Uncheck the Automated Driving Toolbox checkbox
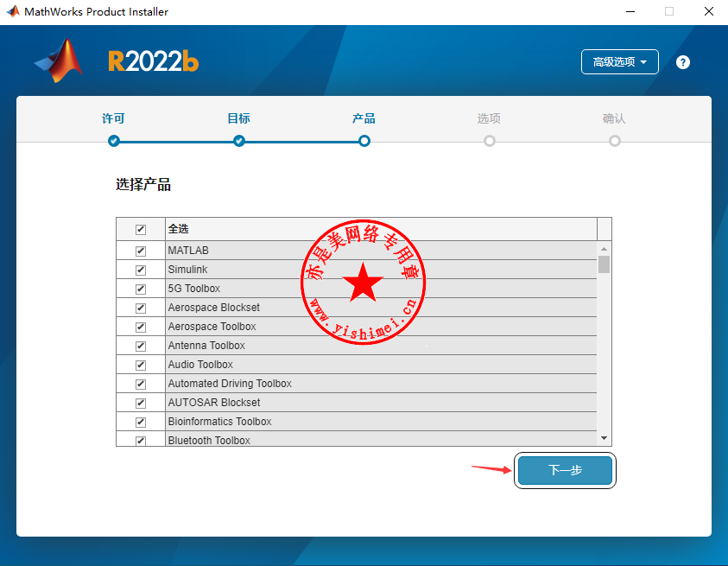The image size is (728, 566). (141, 385)
